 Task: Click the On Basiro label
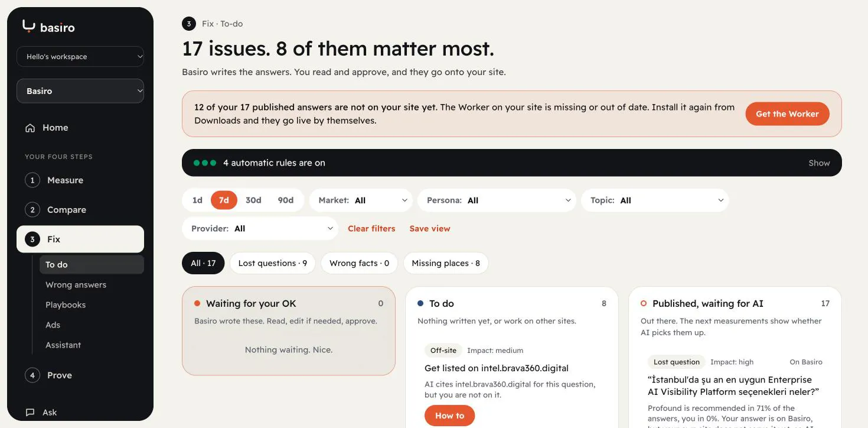[806, 362]
